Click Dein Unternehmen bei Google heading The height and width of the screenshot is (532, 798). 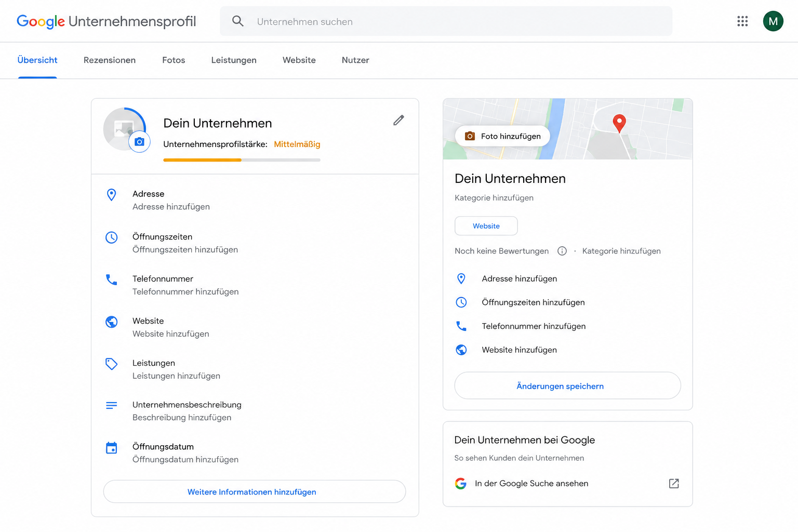525,440
